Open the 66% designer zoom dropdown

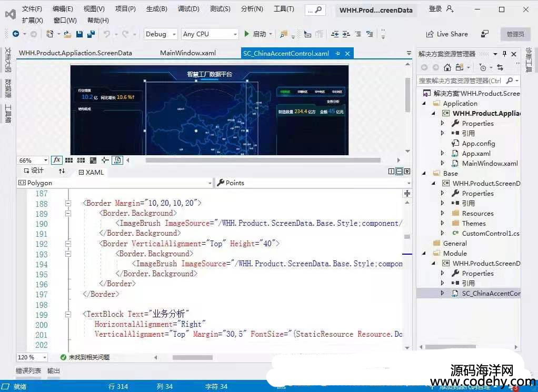[x=33, y=160]
